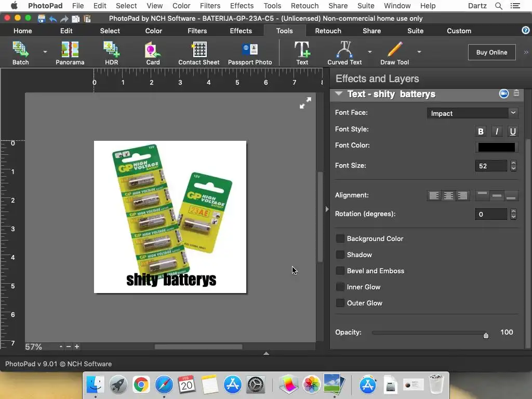Collapse the Effects and Layers side panel arrow
The image size is (532, 399).
click(x=327, y=209)
